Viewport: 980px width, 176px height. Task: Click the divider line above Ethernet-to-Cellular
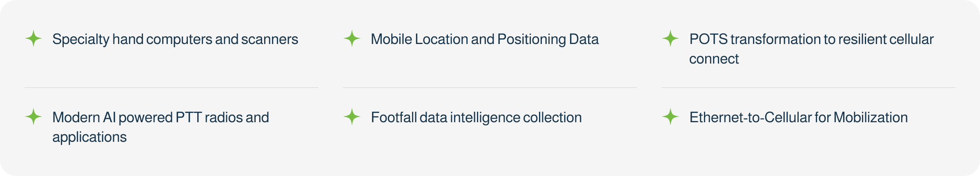[808, 88]
